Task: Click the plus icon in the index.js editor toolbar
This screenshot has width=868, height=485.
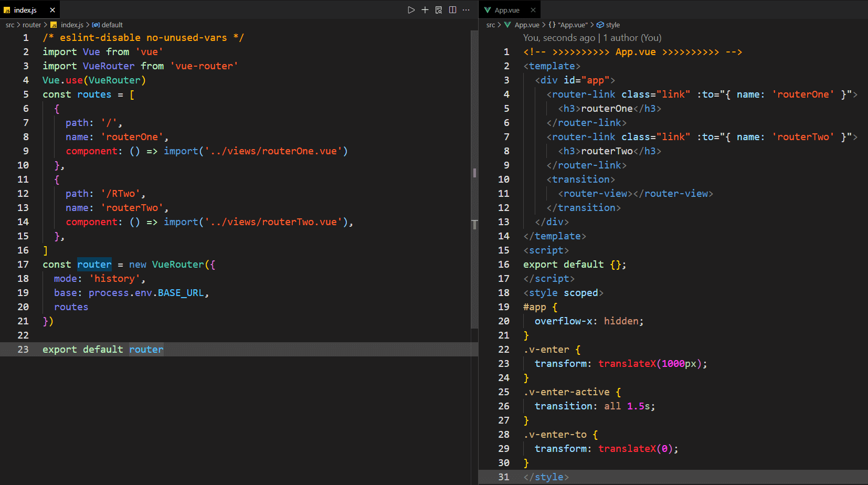Action: (425, 10)
